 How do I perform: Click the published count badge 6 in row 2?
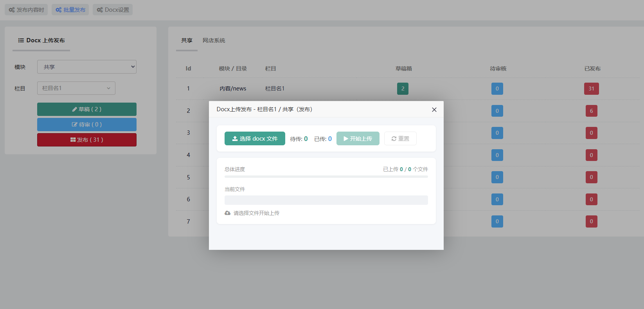point(591,111)
